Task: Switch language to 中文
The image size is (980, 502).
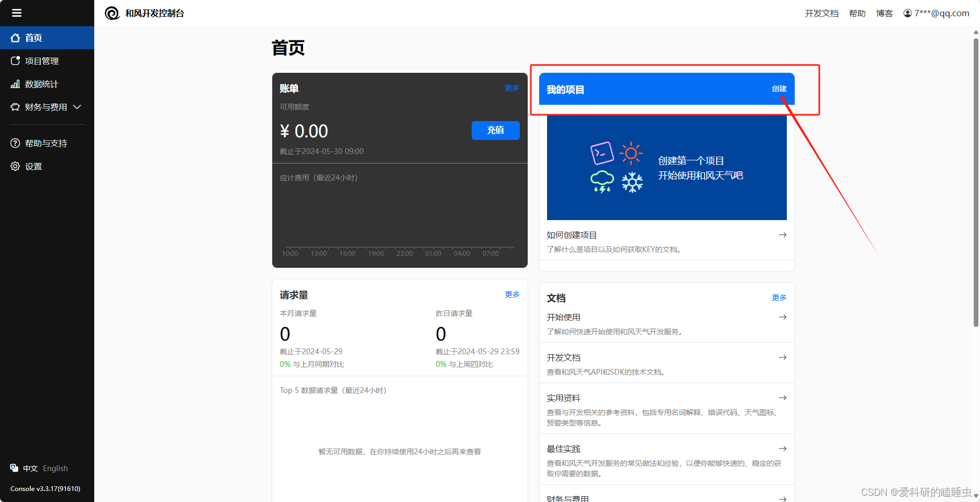Action: [30, 468]
